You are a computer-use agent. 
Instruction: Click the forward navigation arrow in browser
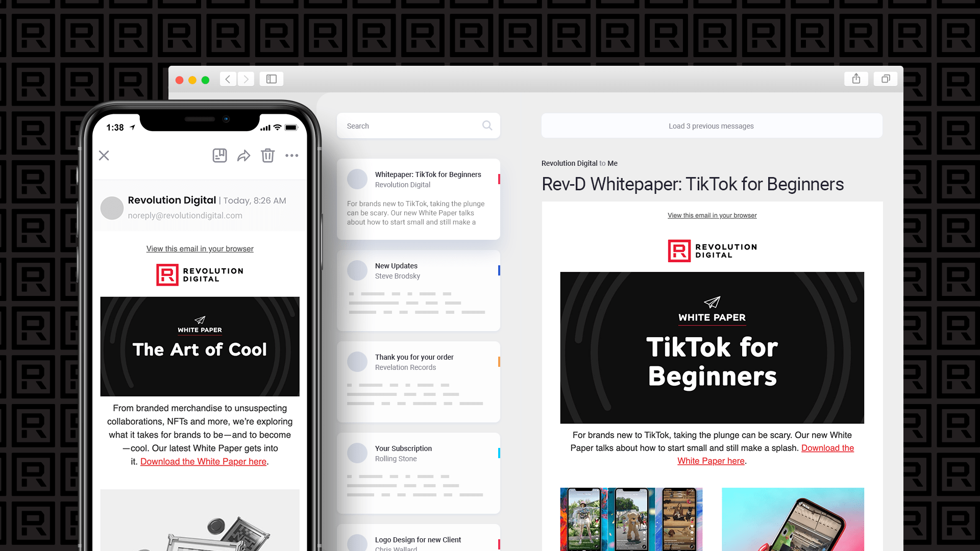click(247, 80)
